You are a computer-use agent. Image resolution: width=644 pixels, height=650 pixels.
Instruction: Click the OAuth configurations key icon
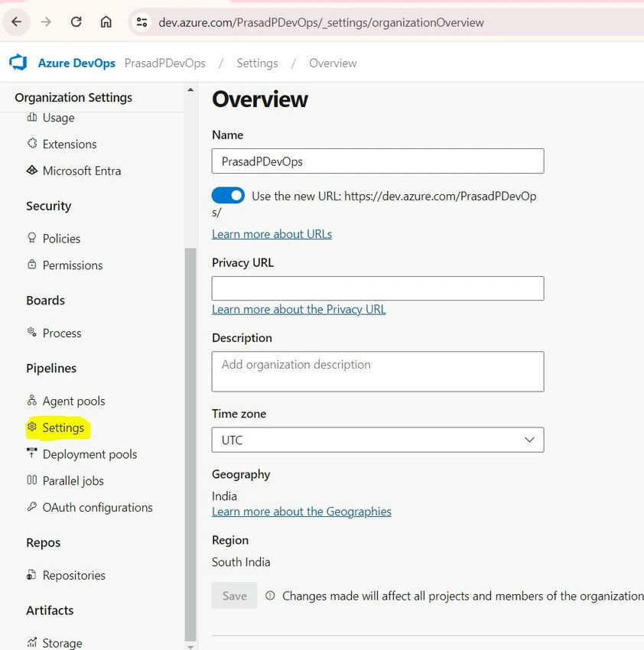pos(32,506)
